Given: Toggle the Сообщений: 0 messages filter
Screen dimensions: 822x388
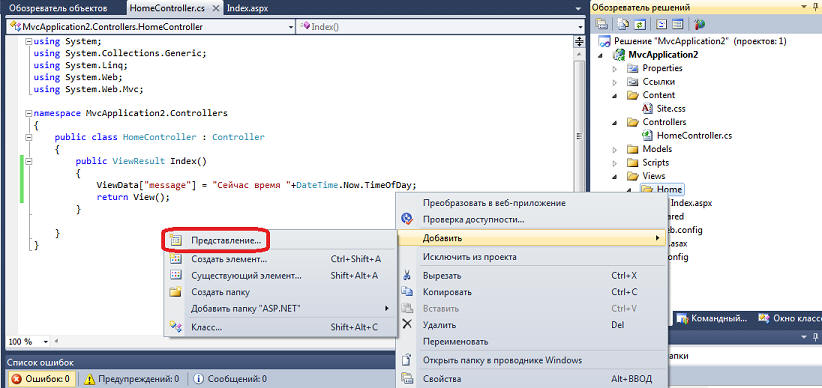Looking at the screenshot, I should (x=230, y=379).
